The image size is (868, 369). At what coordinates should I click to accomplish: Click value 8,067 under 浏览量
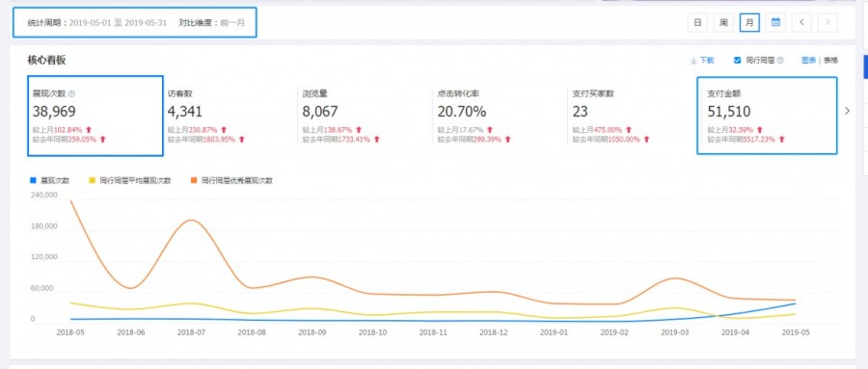(x=320, y=112)
